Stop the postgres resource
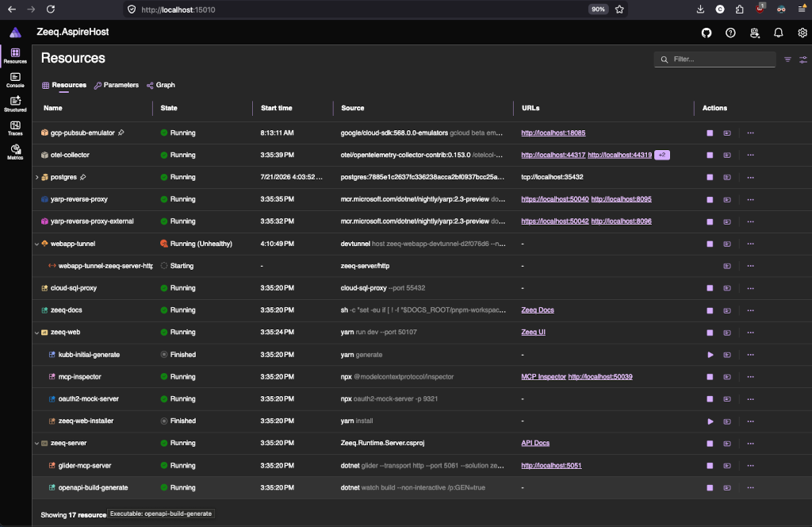The width and height of the screenshot is (812, 527). click(x=710, y=177)
